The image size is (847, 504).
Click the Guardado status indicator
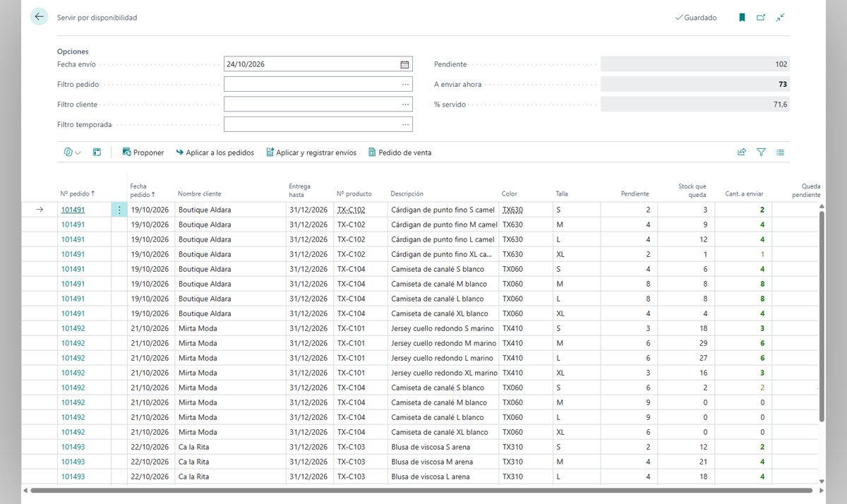[x=696, y=18]
